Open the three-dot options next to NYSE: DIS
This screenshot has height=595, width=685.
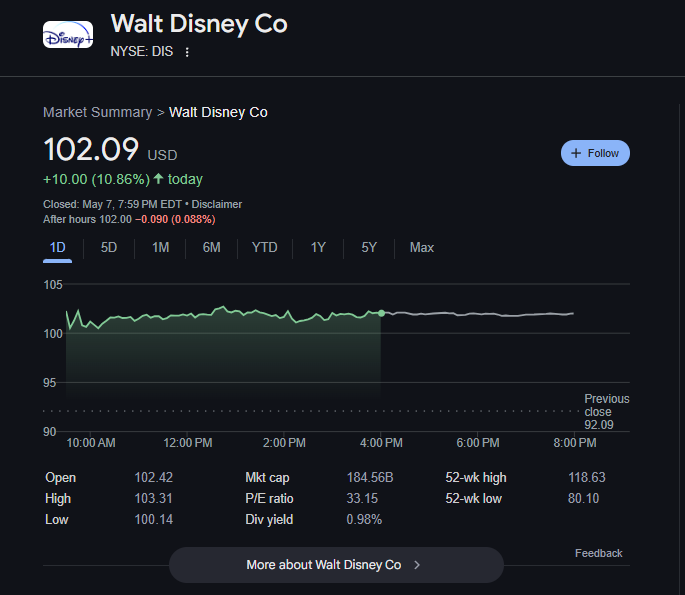click(187, 52)
